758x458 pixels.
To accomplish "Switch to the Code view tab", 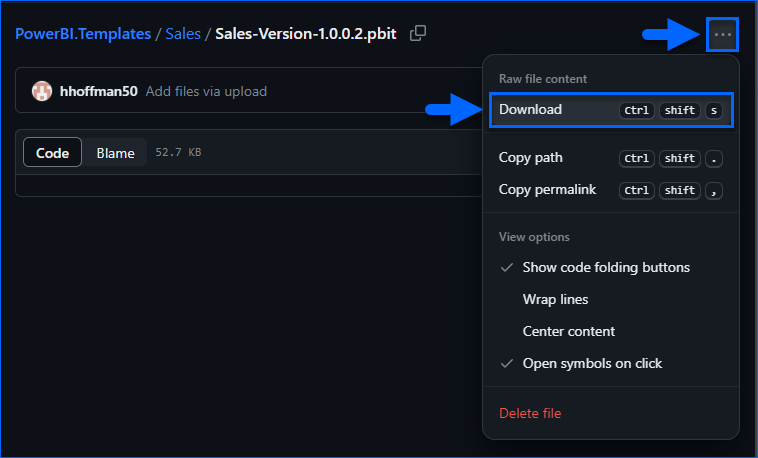I will [52, 153].
